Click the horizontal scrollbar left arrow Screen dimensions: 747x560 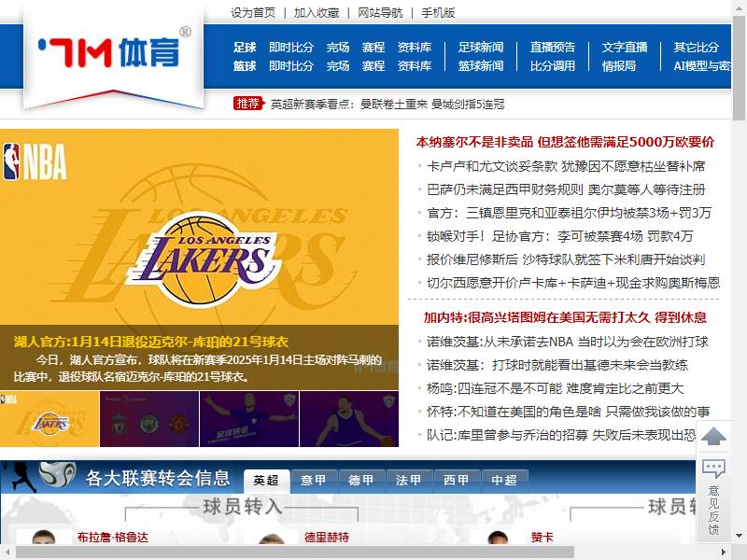(x=7, y=553)
